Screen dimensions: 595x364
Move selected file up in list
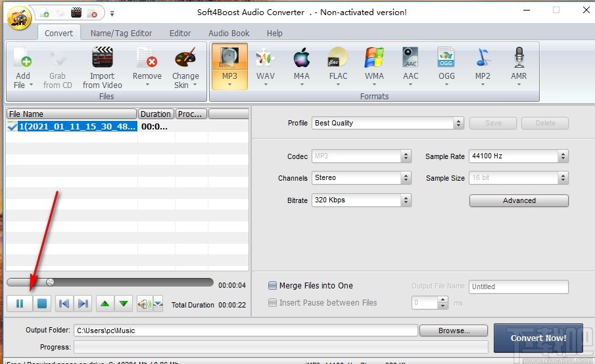pyautogui.click(x=105, y=304)
